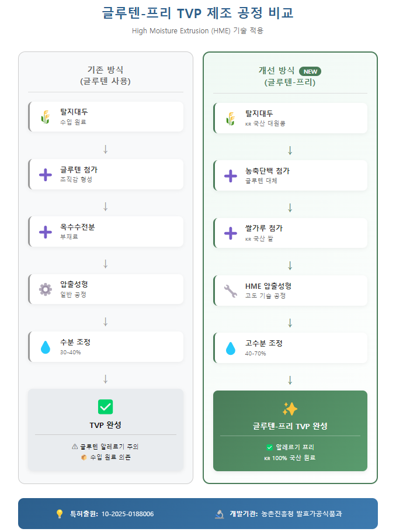Click the soybean icon in 기존 방식 탈지대두 card

tap(46, 117)
